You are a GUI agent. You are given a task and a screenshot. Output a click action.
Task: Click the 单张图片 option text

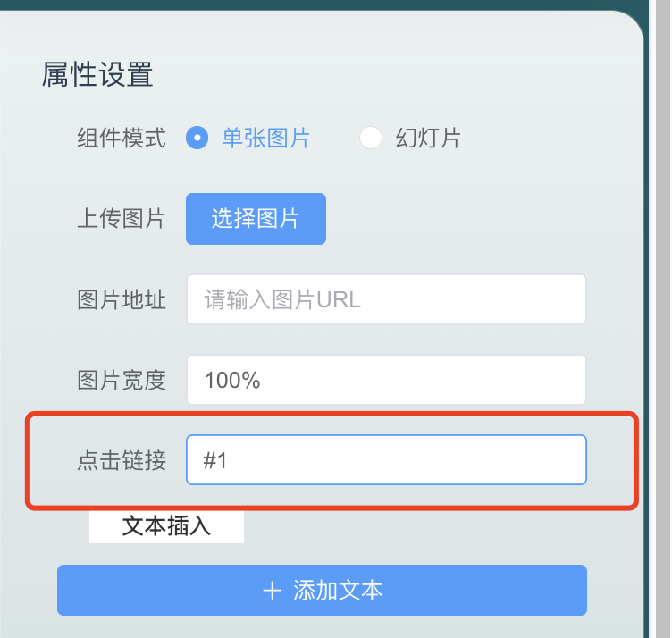[x=265, y=139]
